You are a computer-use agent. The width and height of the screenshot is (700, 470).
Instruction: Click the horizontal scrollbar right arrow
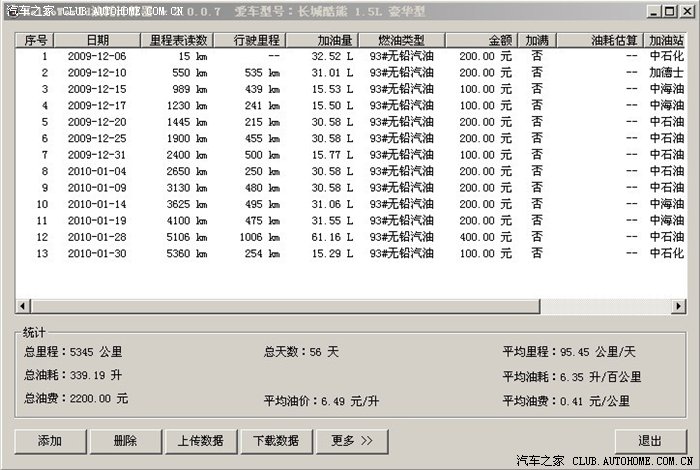coord(677,306)
